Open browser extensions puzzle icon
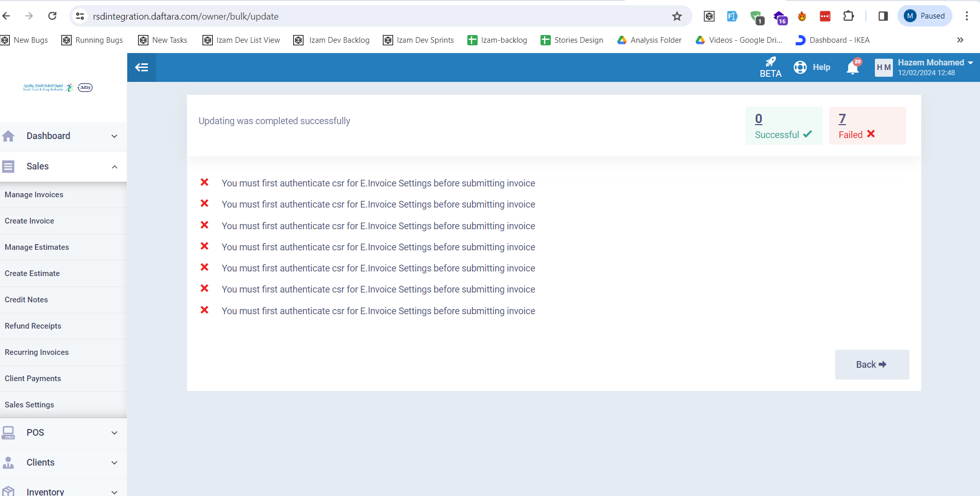Image resolution: width=980 pixels, height=496 pixels. 848,16
